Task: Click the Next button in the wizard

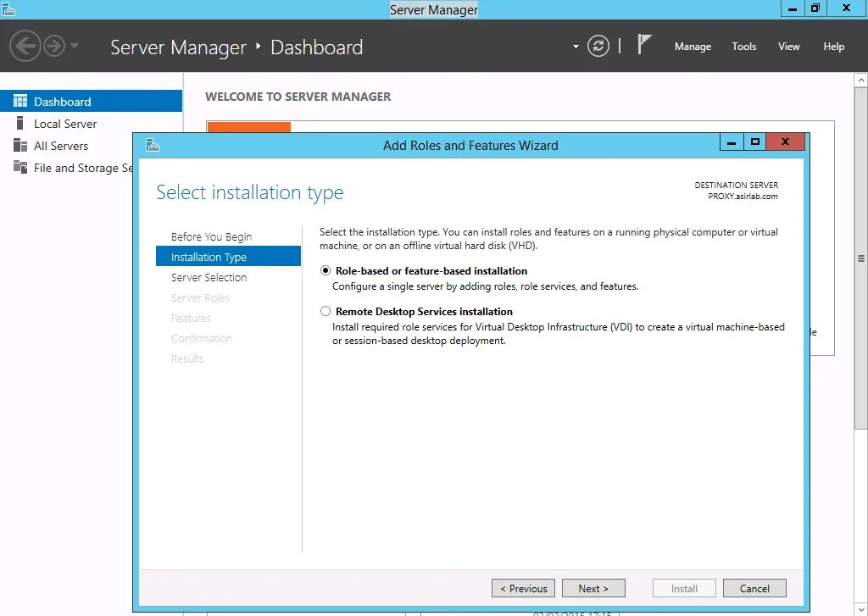Action: tap(593, 588)
